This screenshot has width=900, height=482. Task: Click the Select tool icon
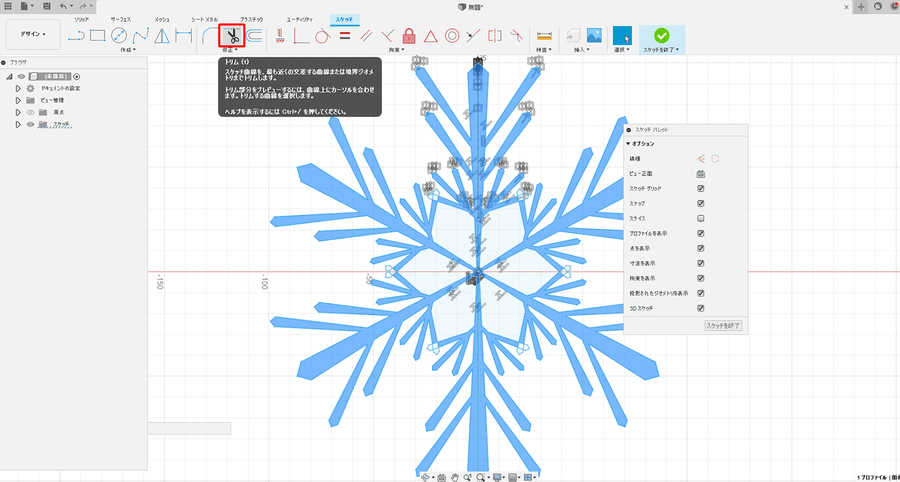[x=622, y=36]
